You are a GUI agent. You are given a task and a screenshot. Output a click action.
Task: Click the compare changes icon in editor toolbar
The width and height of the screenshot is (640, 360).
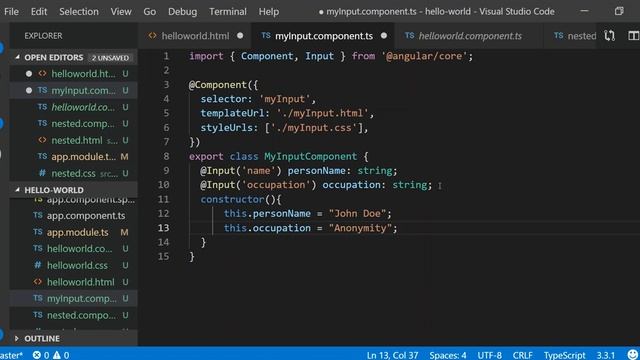(609, 36)
